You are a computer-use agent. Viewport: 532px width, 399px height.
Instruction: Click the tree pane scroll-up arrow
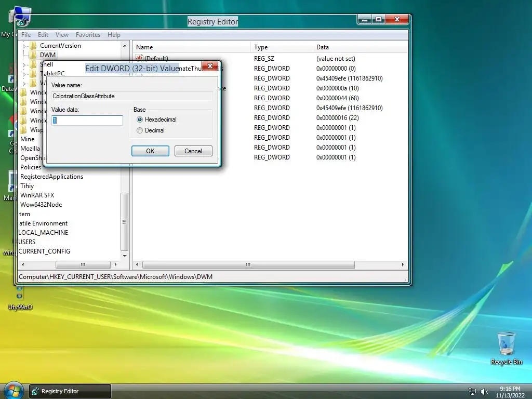(x=125, y=46)
